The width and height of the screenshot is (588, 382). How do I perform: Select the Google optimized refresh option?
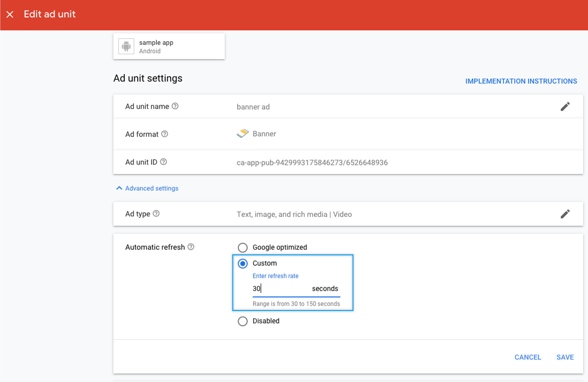tap(243, 248)
